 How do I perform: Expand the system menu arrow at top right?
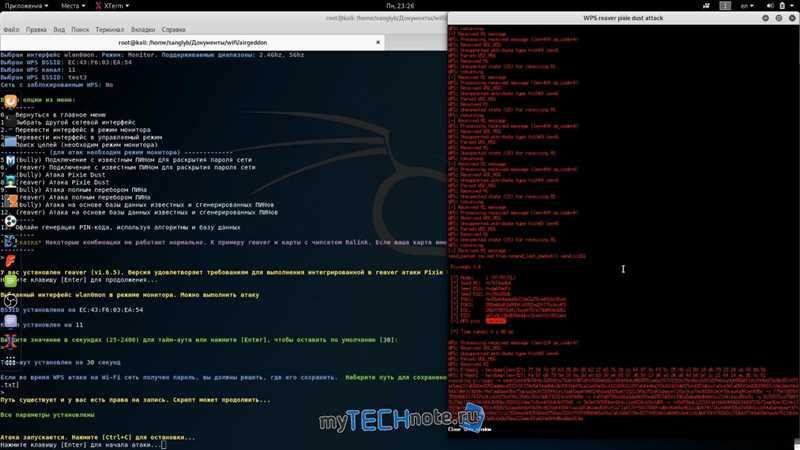point(794,6)
